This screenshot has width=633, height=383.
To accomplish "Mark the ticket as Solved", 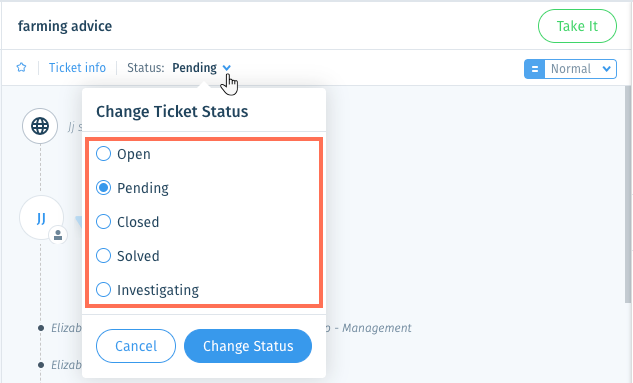I will coord(103,255).
